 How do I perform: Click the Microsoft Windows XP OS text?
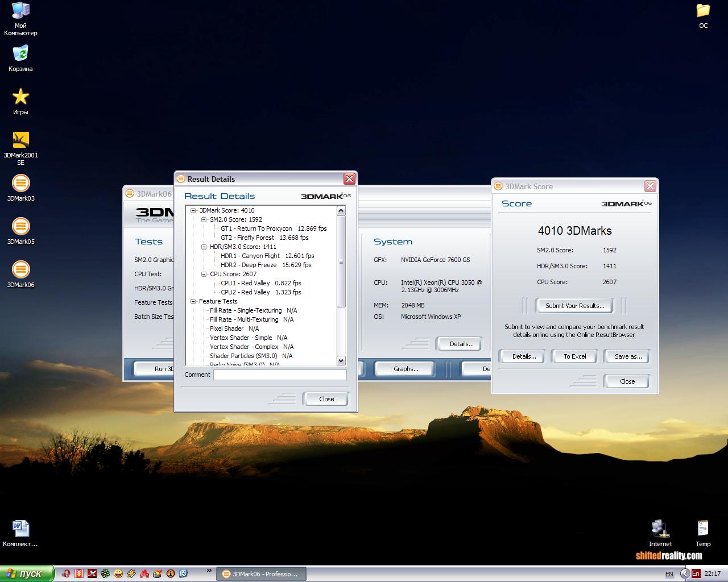(x=431, y=317)
